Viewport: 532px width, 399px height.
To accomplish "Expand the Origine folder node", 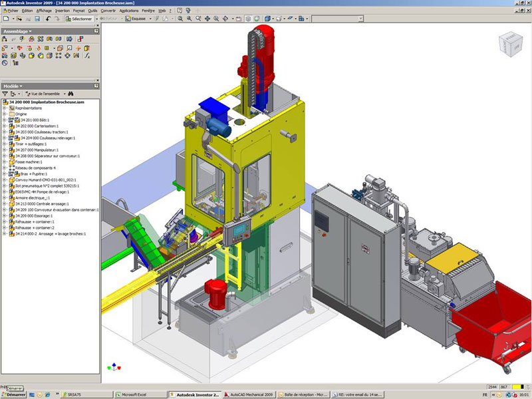I will pyautogui.click(x=5, y=114).
